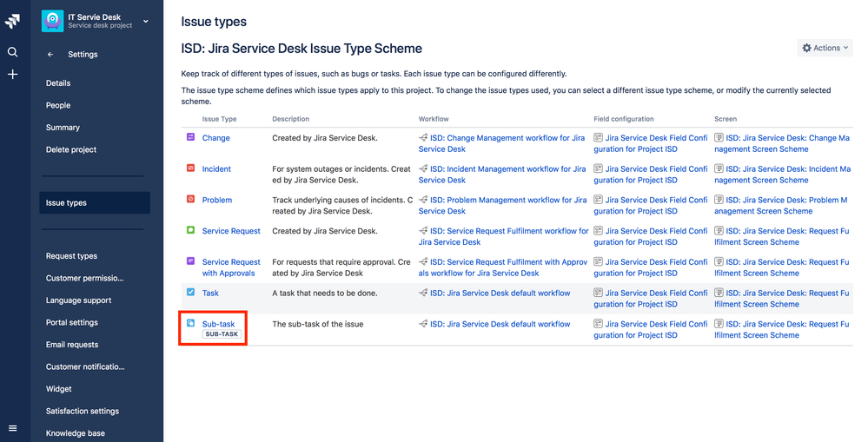Open Widget settings page
Viewport: 868px width, 442px height.
pyautogui.click(x=59, y=388)
